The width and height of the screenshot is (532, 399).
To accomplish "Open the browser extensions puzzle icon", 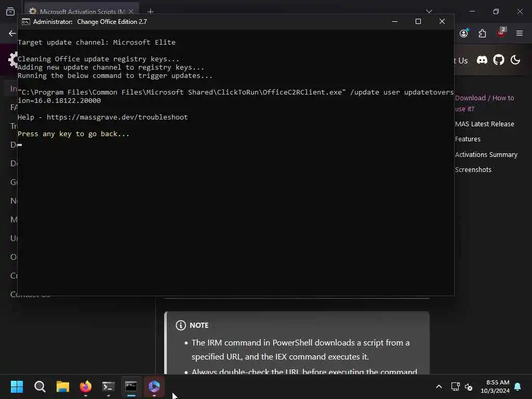I will click(482, 33).
